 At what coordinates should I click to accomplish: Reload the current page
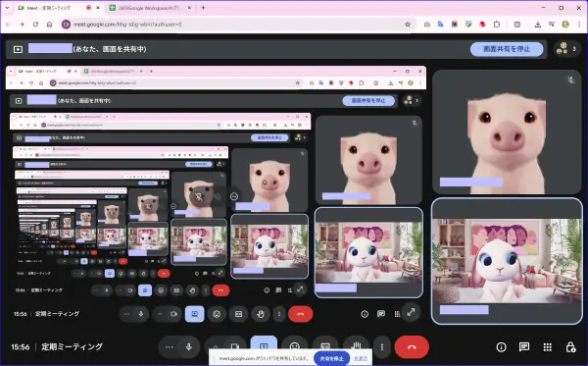pyautogui.click(x=35, y=25)
